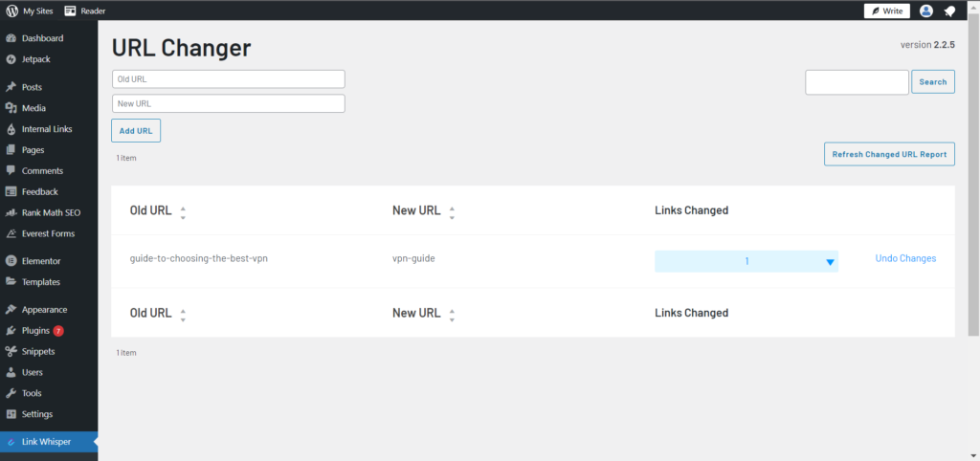Sort by Old URL column arrows

point(183,212)
